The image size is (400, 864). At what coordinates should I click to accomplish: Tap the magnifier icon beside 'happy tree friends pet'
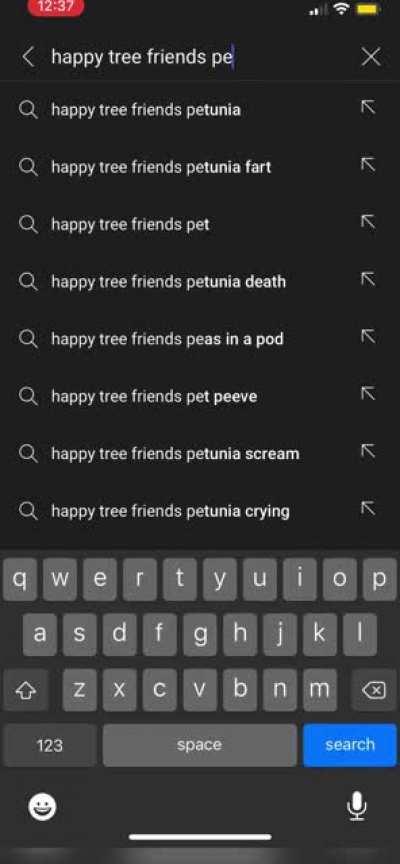[28, 224]
